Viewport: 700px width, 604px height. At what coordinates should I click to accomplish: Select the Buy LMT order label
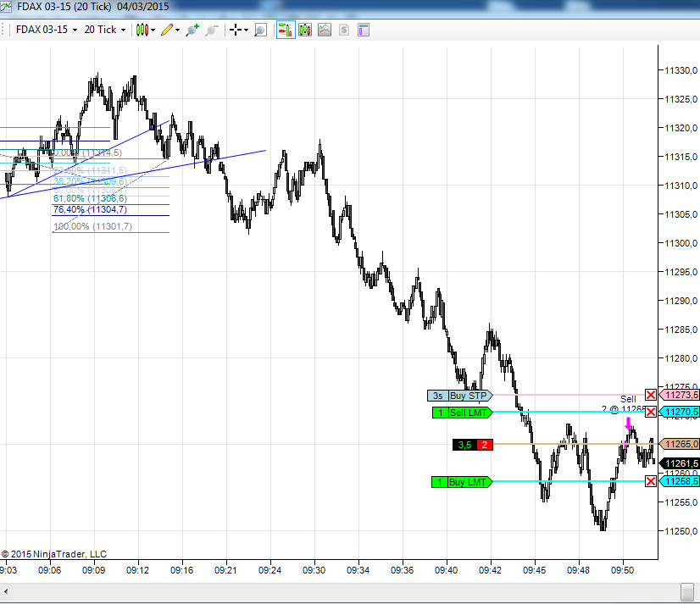point(462,482)
